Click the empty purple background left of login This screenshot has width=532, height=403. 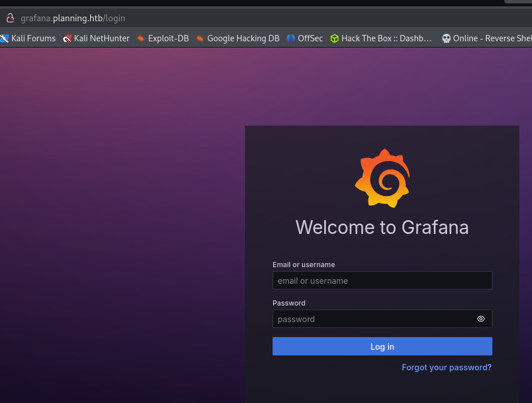(x=115, y=229)
